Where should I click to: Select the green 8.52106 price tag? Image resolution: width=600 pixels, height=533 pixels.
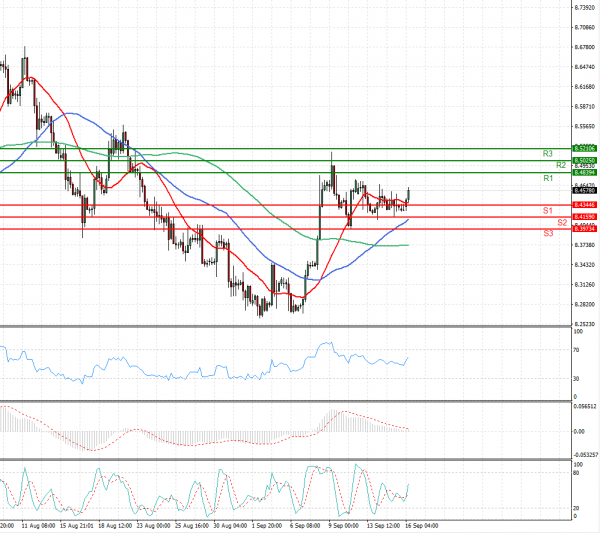[585, 148]
